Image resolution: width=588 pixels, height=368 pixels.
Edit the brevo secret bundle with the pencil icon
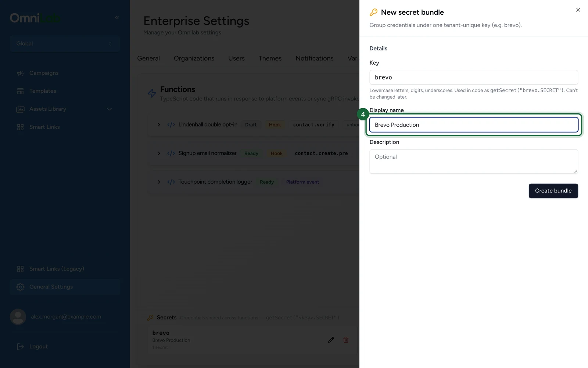(x=331, y=340)
